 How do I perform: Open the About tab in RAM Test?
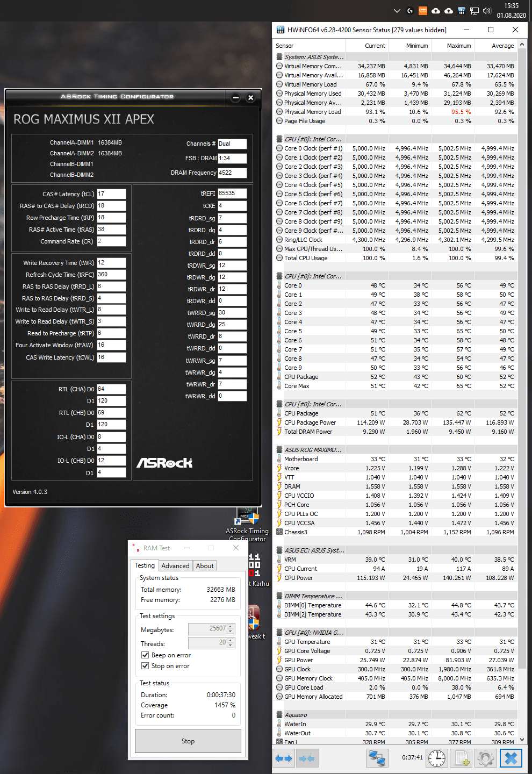click(205, 566)
